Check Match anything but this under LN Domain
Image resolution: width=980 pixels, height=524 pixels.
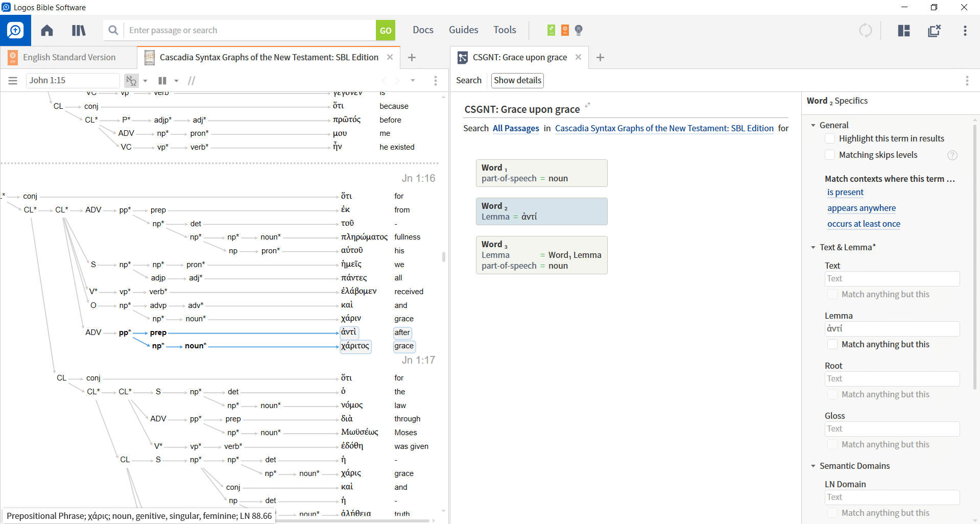(x=832, y=513)
